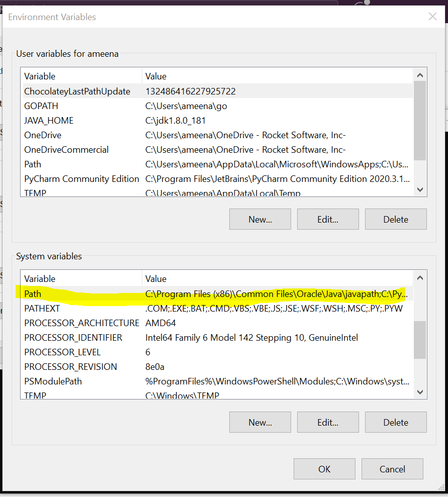Click Delete under user variables
Viewport: 448px width, 497px height.
tap(396, 219)
